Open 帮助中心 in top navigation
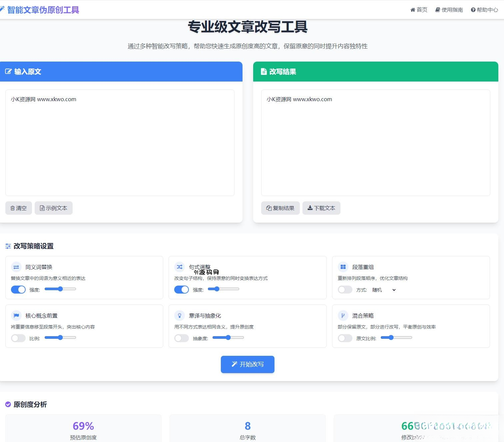 pyautogui.click(x=484, y=10)
